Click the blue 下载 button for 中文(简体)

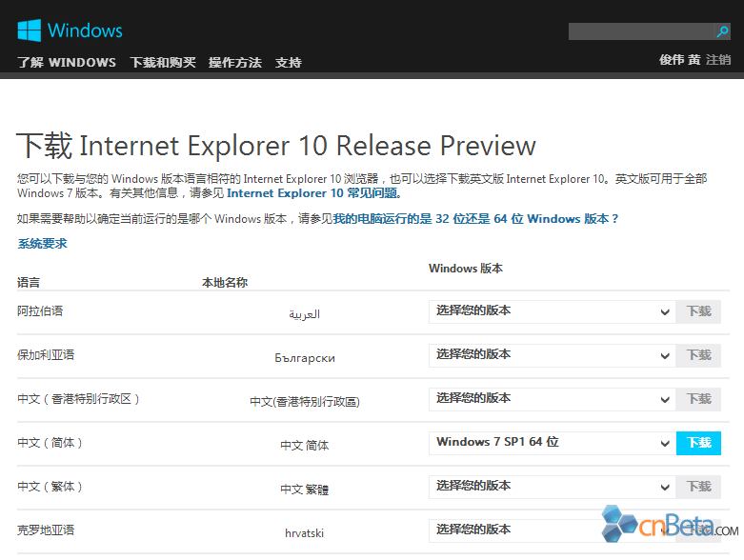tap(698, 444)
